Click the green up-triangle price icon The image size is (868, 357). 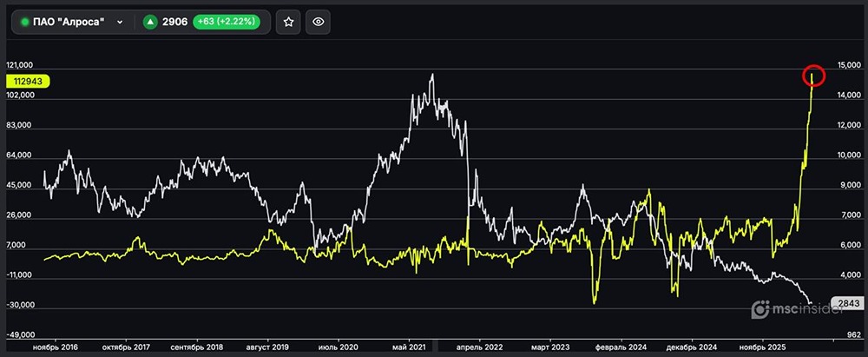click(x=149, y=23)
